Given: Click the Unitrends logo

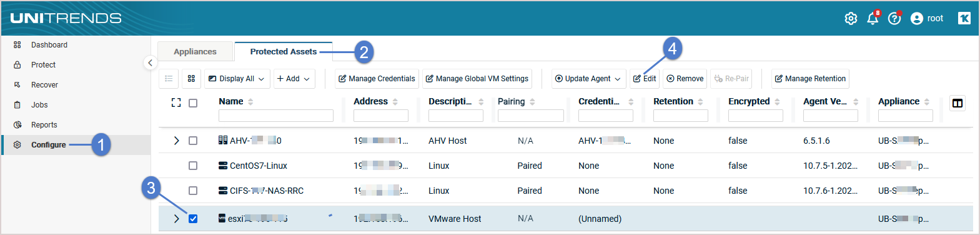Looking at the screenshot, I should pos(66,18).
